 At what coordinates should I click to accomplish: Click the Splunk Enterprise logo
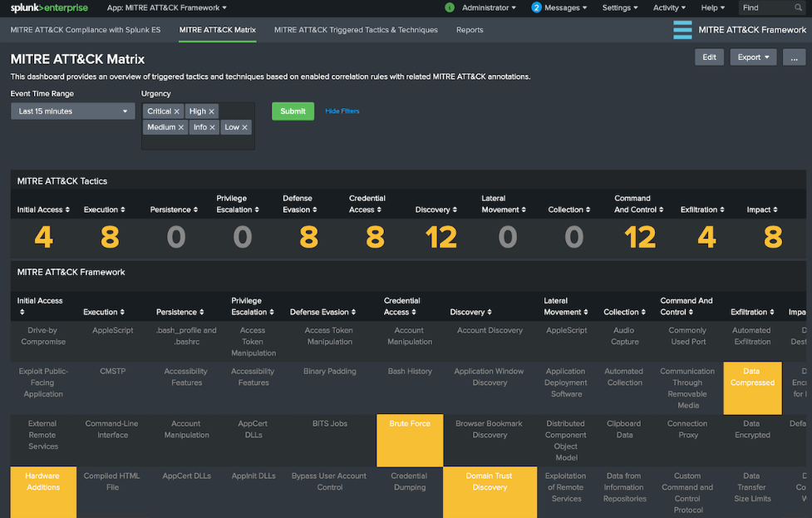click(49, 8)
